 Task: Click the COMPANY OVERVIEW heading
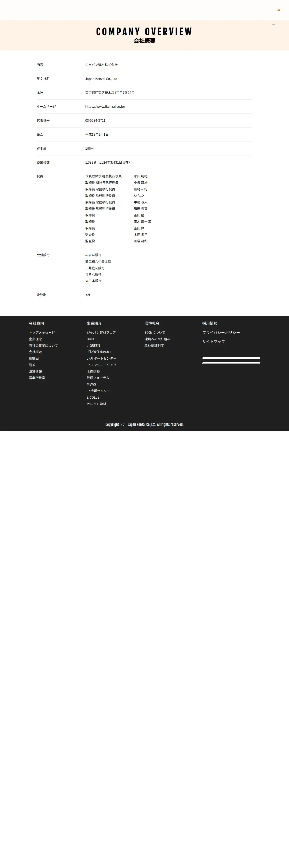coord(144,32)
